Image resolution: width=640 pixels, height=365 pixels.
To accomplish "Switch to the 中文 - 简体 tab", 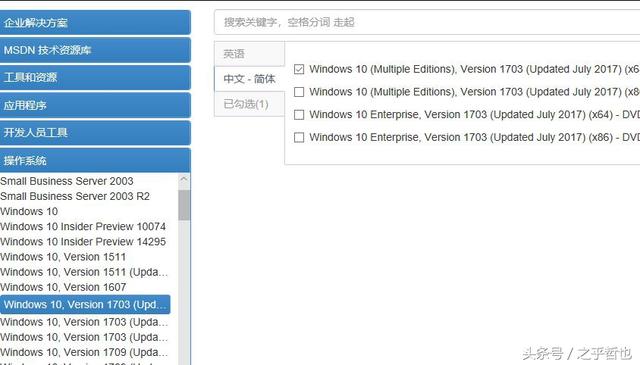I will coord(249,79).
